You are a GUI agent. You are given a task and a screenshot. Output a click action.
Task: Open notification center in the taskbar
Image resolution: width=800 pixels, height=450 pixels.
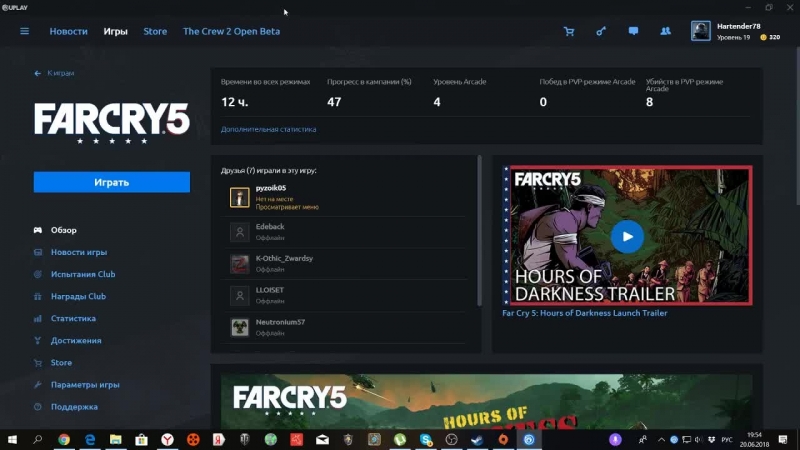[x=783, y=439]
